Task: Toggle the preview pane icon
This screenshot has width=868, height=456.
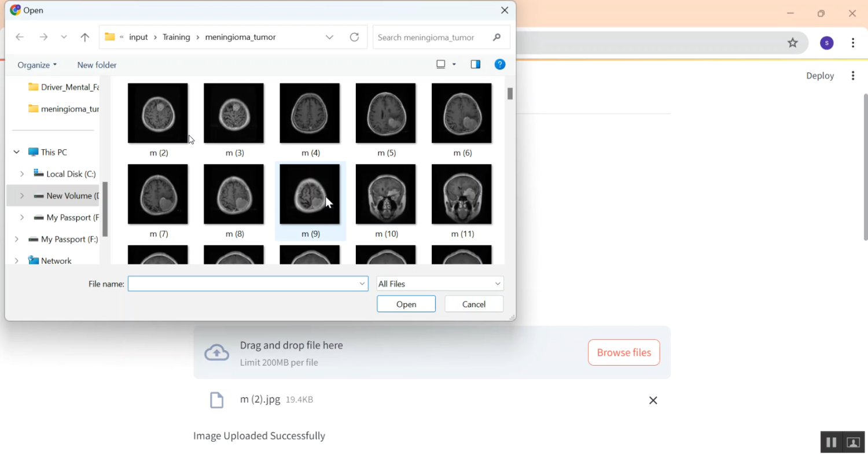Action: [x=475, y=65]
